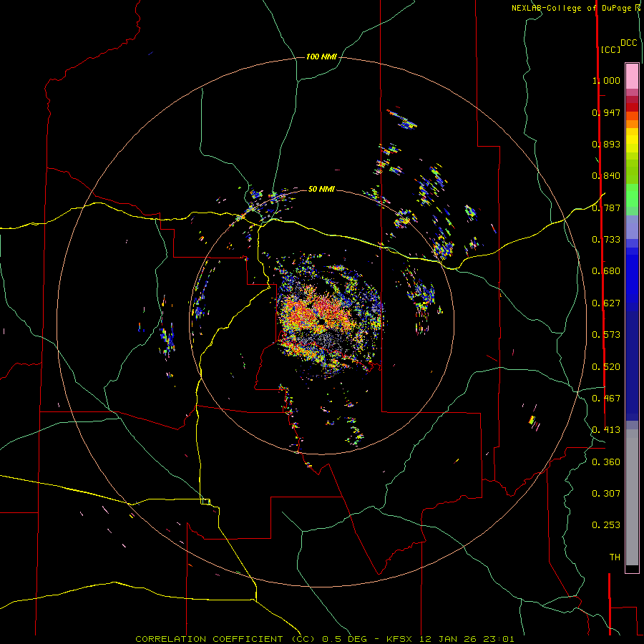Click the "KFSX" station identifier
The height and width of the screenshot is (644, 644).
coord(401,639)
